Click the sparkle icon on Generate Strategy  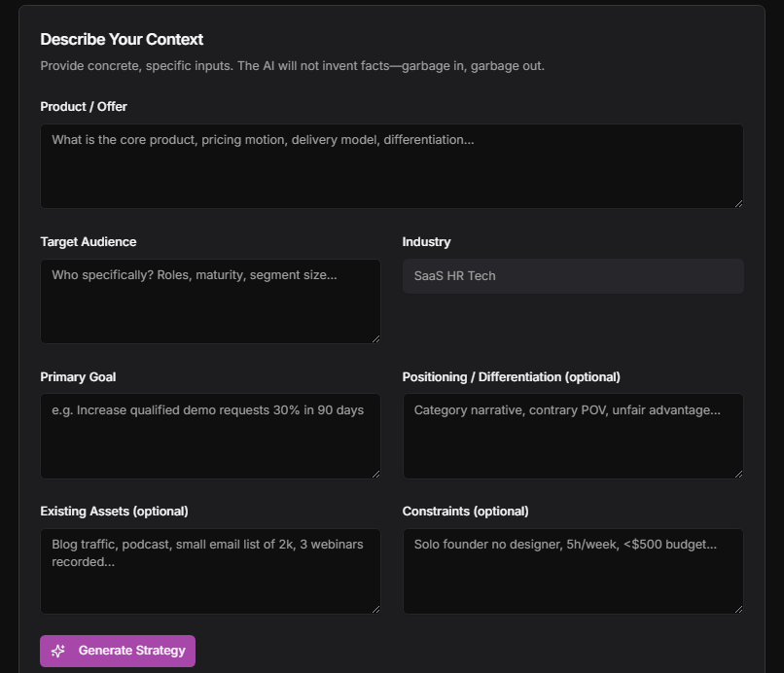click(x=58, y=651)
